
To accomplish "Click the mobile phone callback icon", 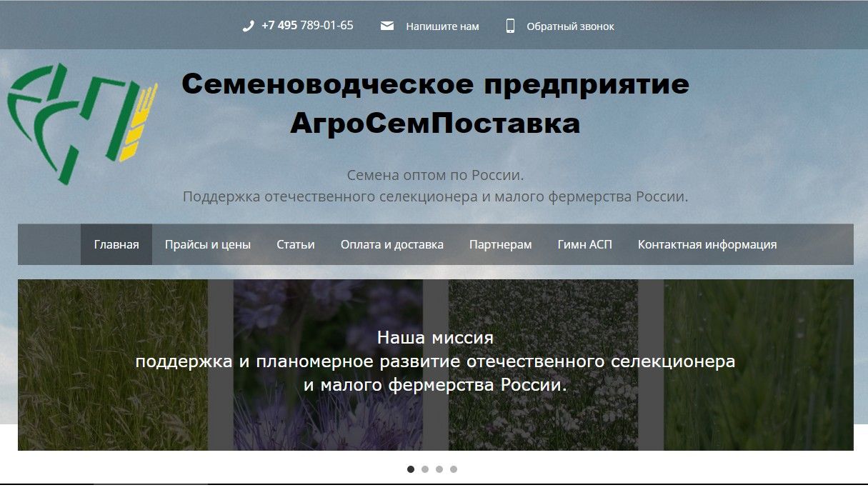I will coord(510,26).
